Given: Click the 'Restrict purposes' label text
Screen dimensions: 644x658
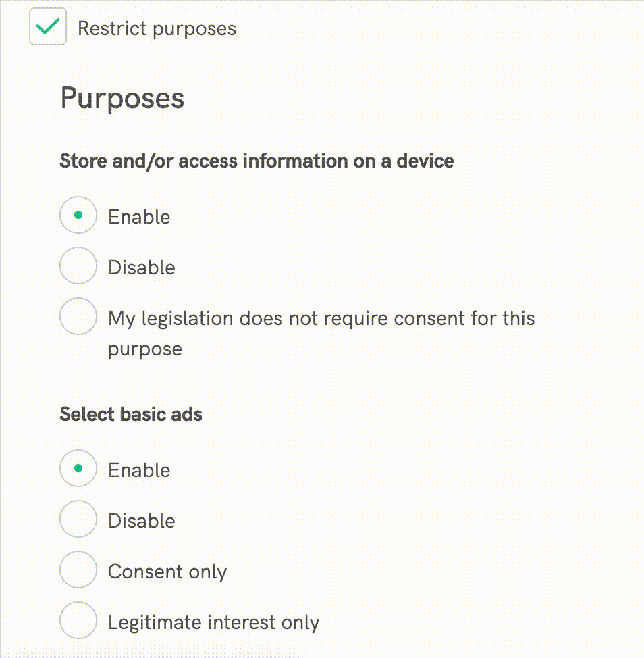Looking at the screenshot, I should click(x=157, y=29).
